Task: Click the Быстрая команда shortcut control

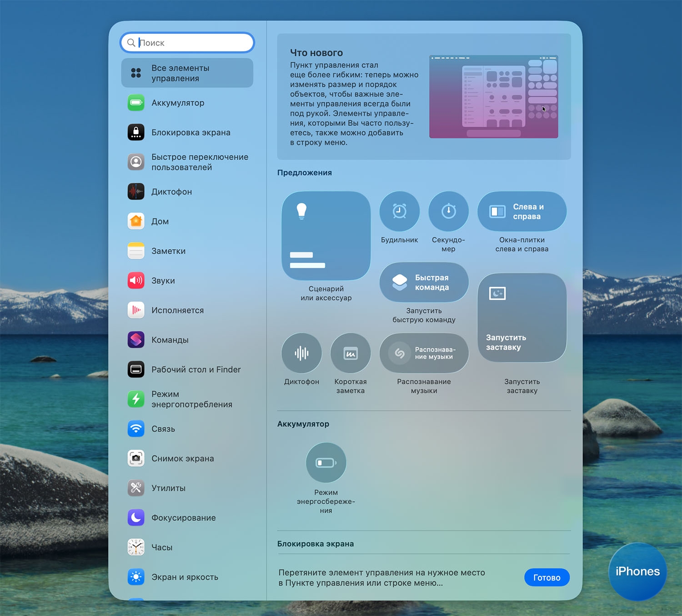Action: point(424,282)
